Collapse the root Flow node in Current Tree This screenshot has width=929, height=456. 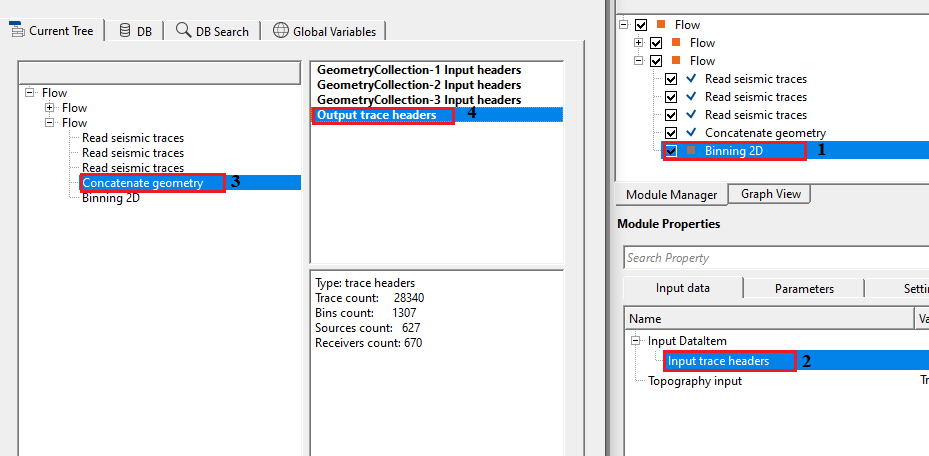30,93
